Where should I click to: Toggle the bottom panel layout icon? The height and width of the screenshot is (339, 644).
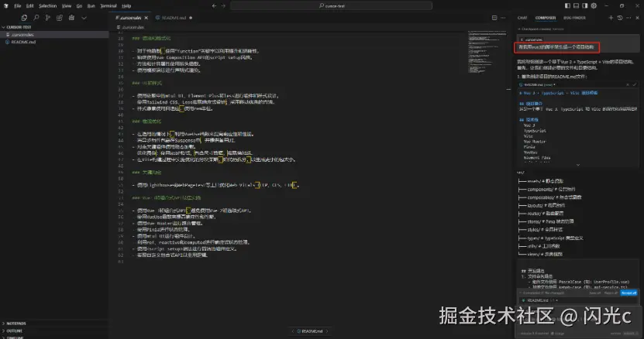[577, 5]
